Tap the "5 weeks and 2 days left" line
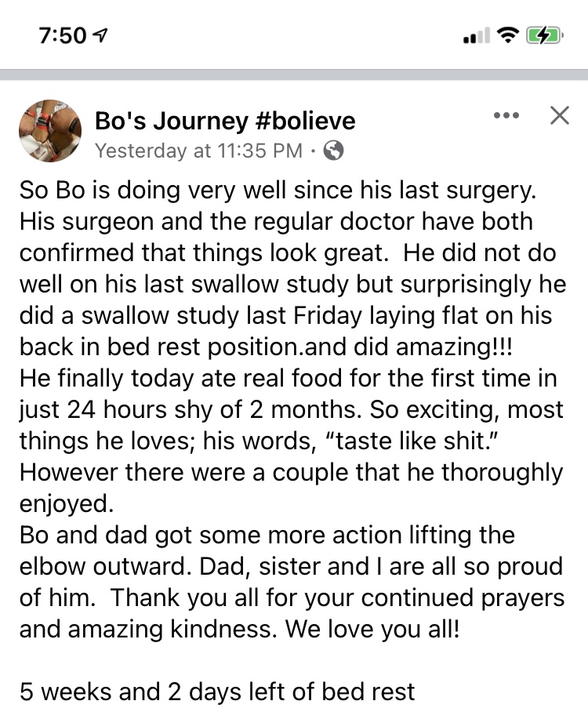Image resolution: width=588 pixels, height=719 pixels. coord(217,692)
